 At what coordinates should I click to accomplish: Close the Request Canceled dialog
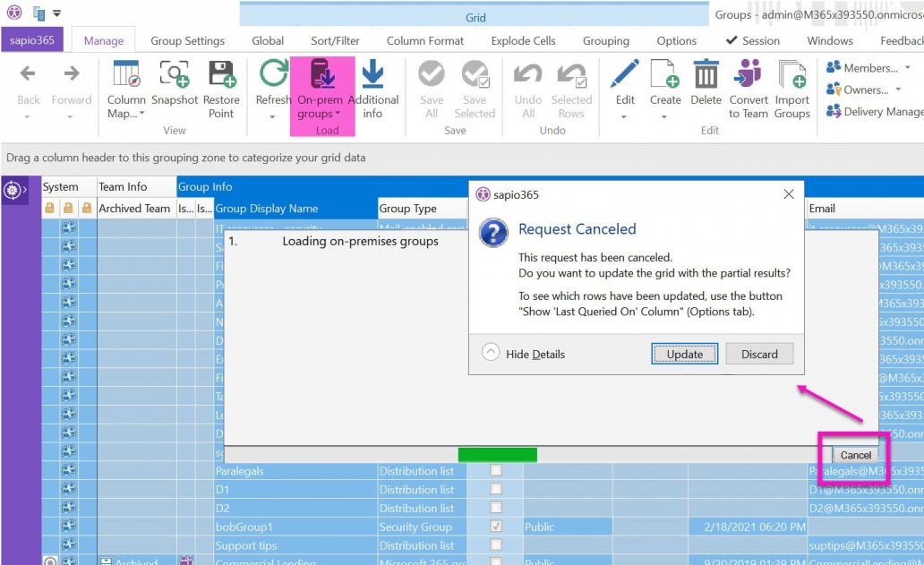pos(789,193)
